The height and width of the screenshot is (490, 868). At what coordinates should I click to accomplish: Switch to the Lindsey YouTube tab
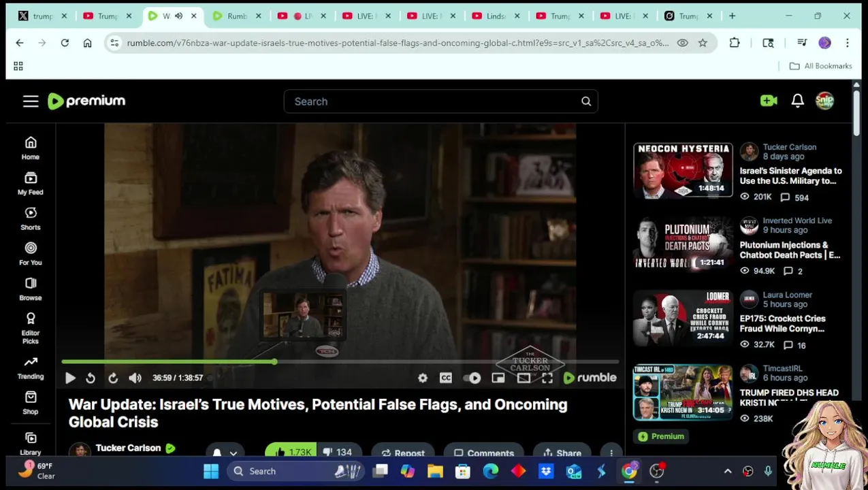[x=496, y=16]
